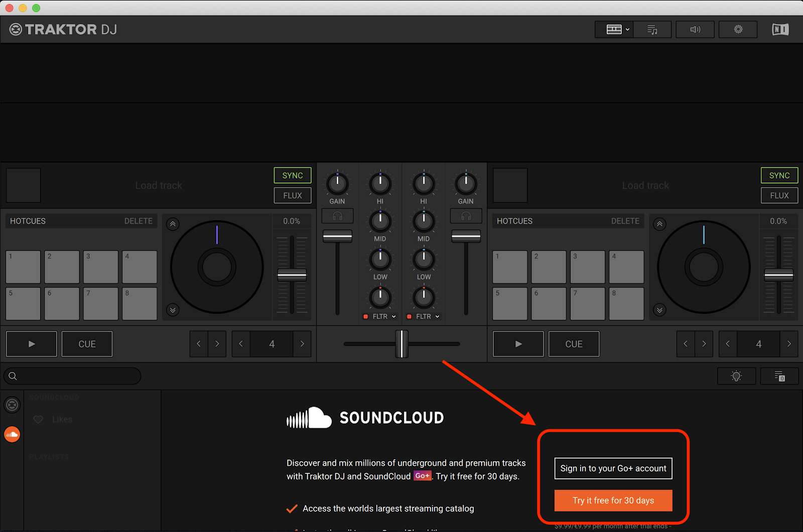Play the right deck
This screenshot has width=803, height=532.
coord(518,344)
